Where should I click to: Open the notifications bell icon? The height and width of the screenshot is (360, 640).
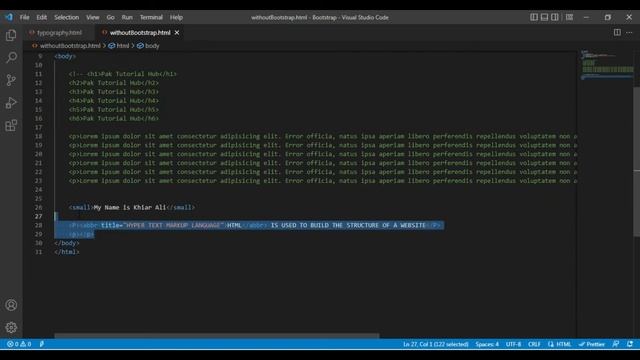point(630,344)
